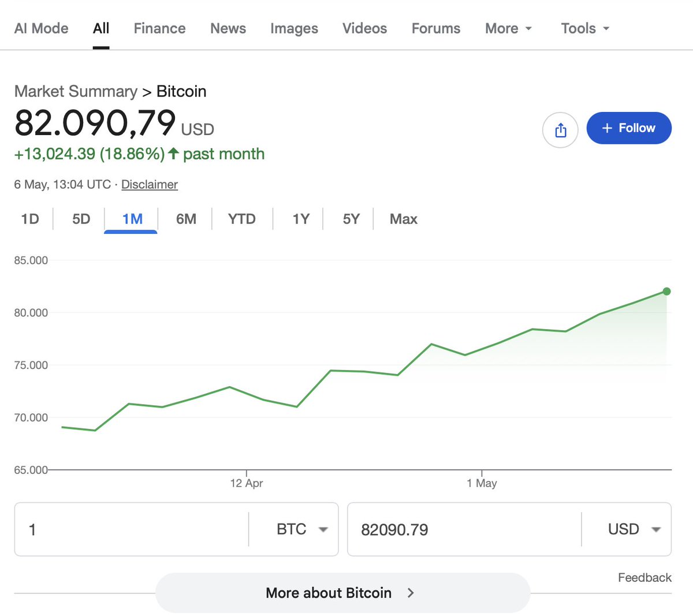Show the Max chart range
The image size is (693, 616).
click(403, 219)
